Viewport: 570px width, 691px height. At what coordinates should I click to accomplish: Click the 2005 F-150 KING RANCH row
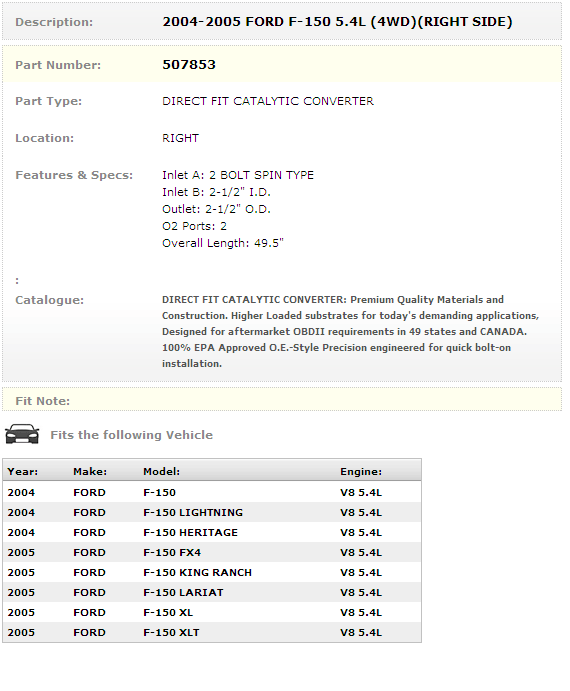coord(212,572)
